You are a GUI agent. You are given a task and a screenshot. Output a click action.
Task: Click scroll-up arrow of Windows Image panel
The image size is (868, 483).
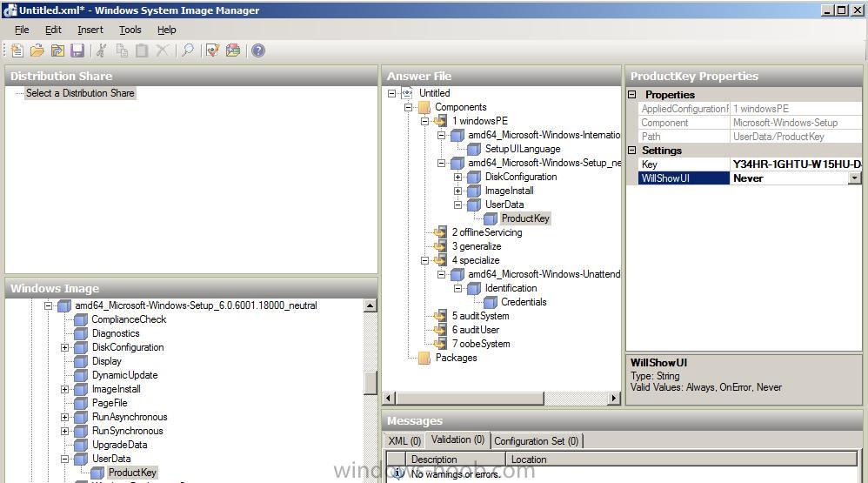(371, 305)
